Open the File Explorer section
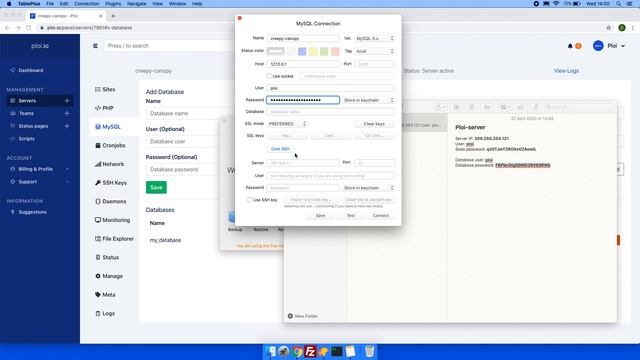The image size is (640, 360). (x=114, y=239)
